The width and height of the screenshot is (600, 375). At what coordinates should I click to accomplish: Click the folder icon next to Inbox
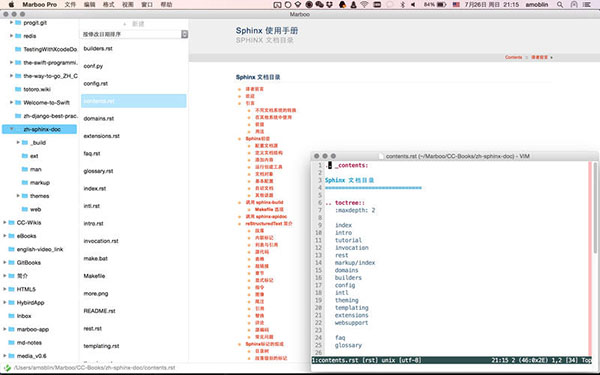click(x=11, y=316)
